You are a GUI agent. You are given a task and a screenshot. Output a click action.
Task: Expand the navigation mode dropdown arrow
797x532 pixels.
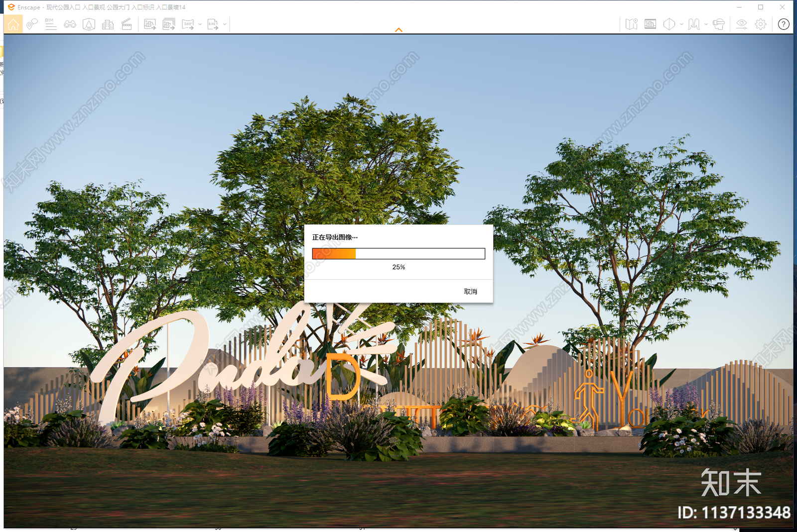tap(706, 24)
